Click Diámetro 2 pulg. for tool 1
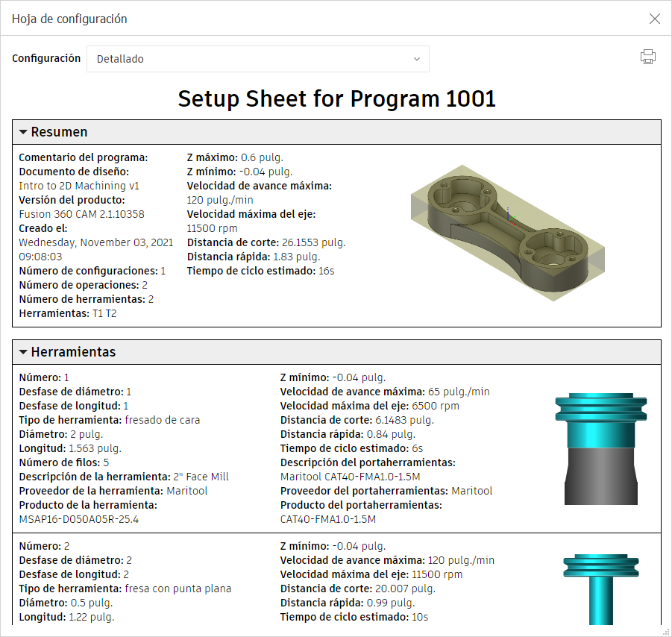 coord(61,434)
